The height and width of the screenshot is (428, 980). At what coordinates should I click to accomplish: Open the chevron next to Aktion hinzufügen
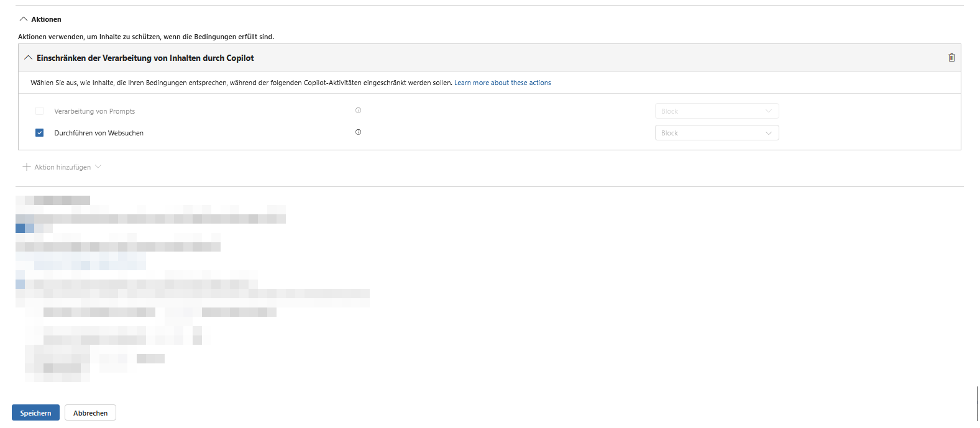coord(98,167)
